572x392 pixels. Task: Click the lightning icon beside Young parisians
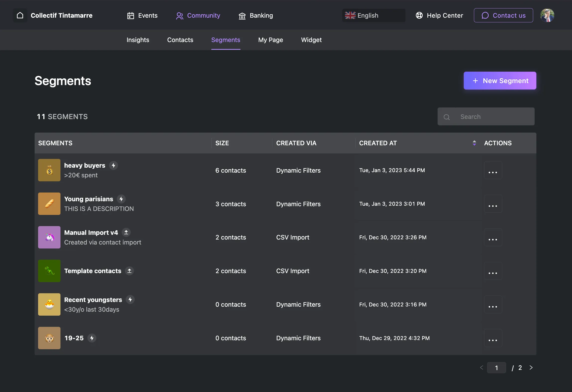point(121,199)
